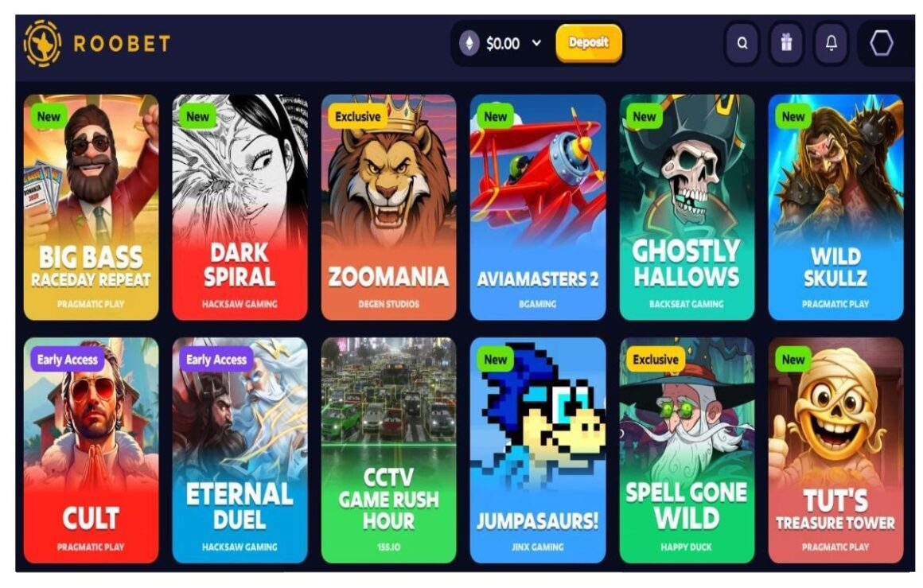Go to home via ROOBET text
This screenshot has width=923, height=588.
(122, 44)
